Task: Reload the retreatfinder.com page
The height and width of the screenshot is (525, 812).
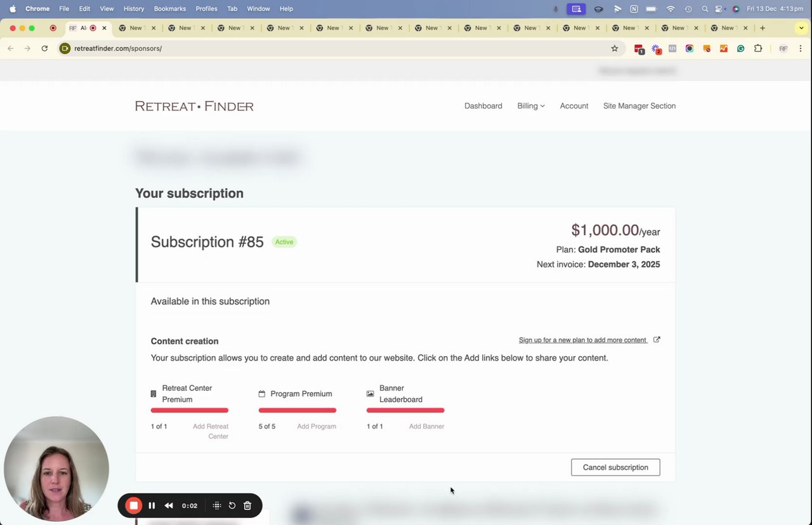Action: [44, 48]
